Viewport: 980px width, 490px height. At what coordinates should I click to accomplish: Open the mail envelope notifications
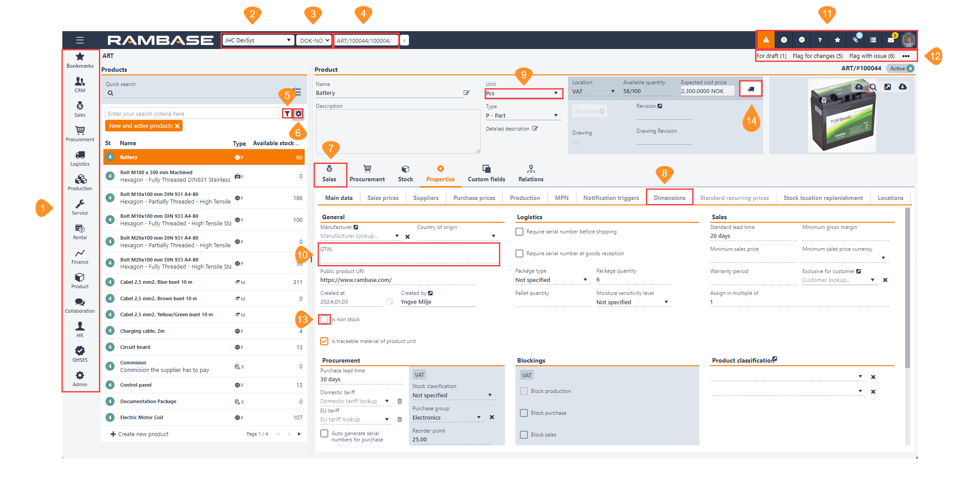890,40
